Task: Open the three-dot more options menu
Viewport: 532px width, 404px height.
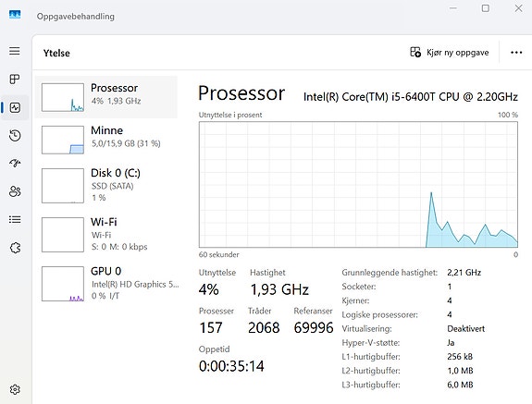Action: [x=516, y=53]
